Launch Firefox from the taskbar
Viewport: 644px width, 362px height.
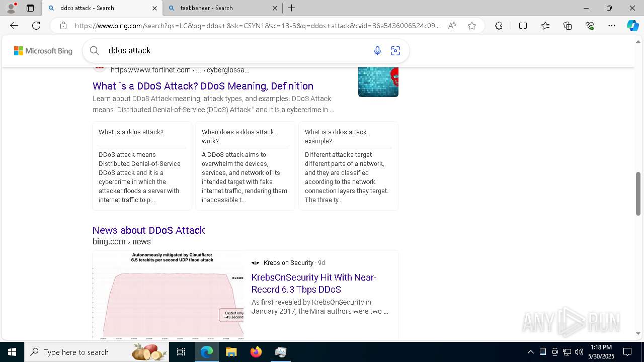tap(256, 352)
